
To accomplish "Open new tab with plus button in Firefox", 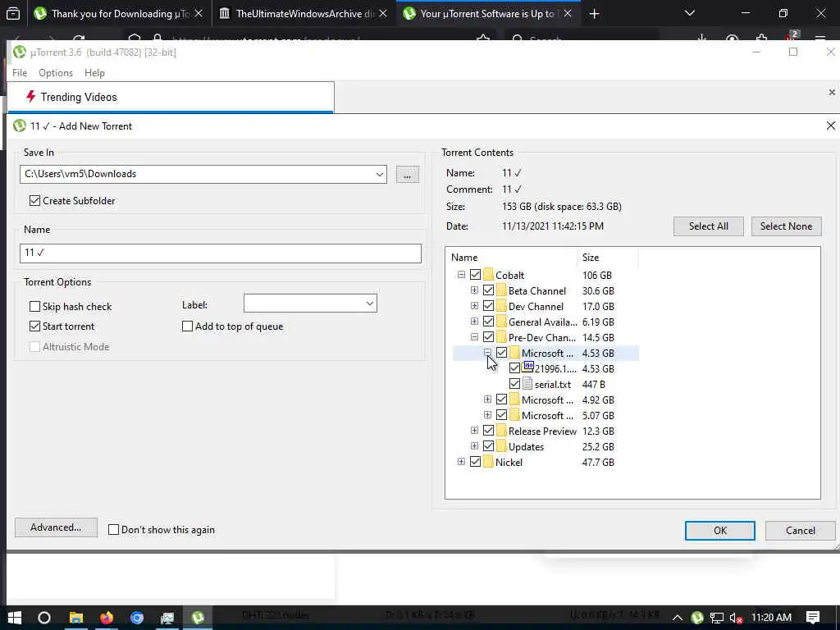I will [594, 14].
